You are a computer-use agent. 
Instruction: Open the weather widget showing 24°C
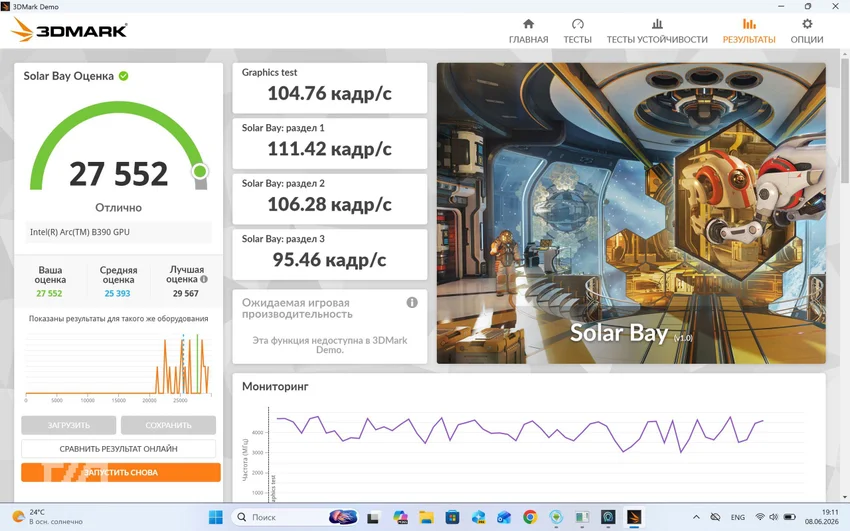coord(48,516)
